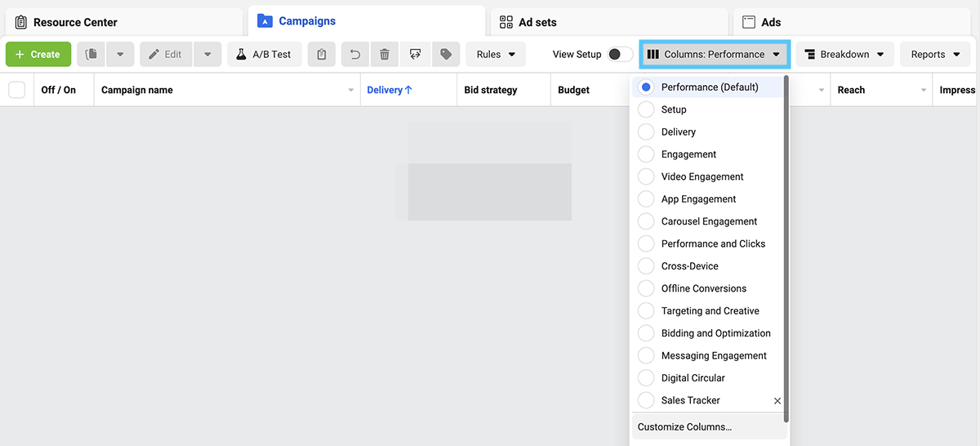Open the Breakdown dropdown
This screenshot has width=980, height=446.
point(844,55)
